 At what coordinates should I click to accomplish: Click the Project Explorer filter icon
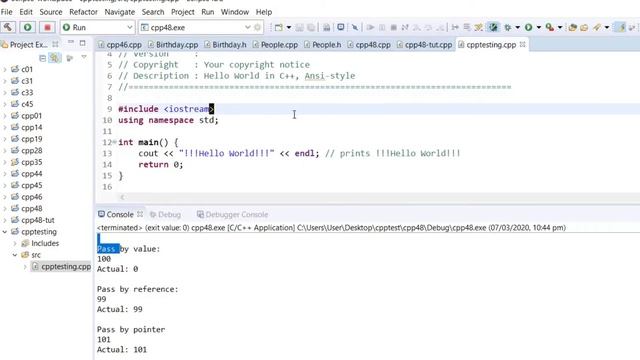(70, 58)
